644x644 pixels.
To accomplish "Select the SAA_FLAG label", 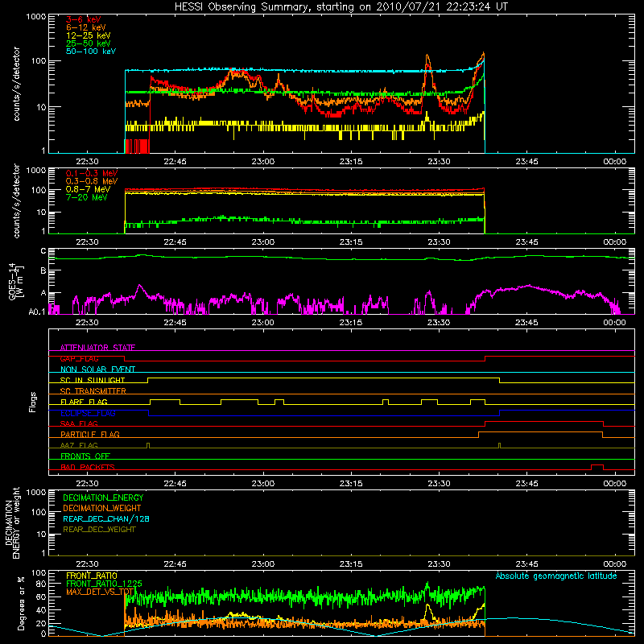I will tap(79, 423).
